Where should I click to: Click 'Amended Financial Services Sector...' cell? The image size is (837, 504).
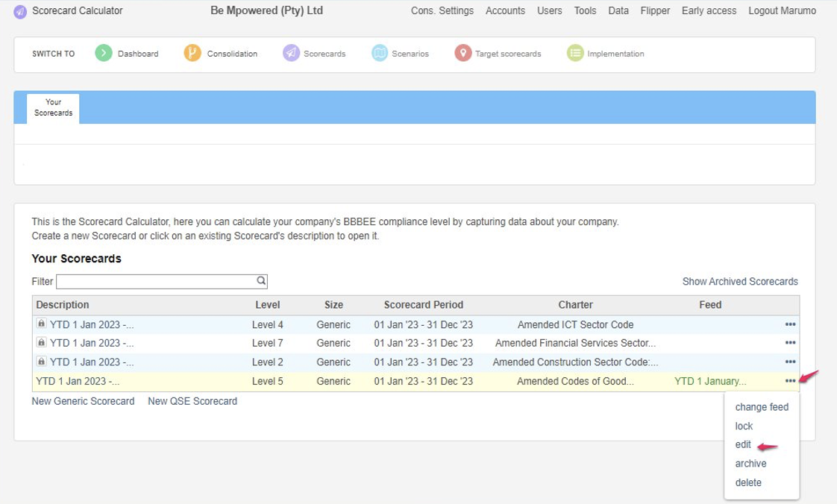tap(575, 344)
